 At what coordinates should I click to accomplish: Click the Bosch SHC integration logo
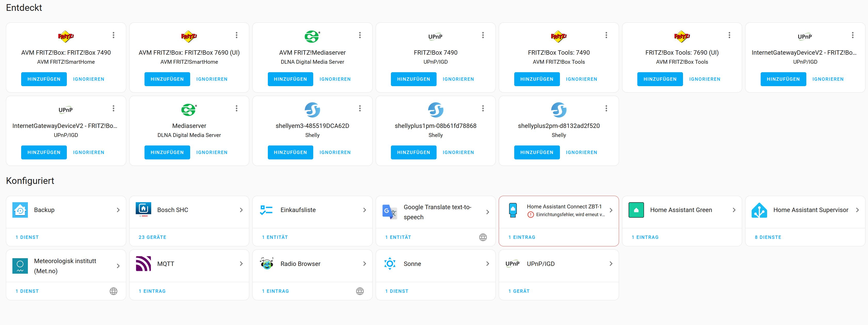[143, 209]
